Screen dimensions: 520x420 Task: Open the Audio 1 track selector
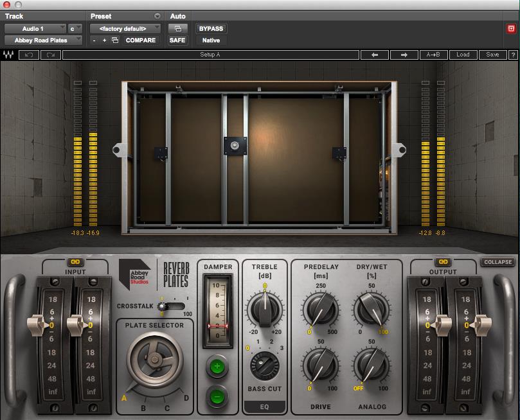point(35,29)
